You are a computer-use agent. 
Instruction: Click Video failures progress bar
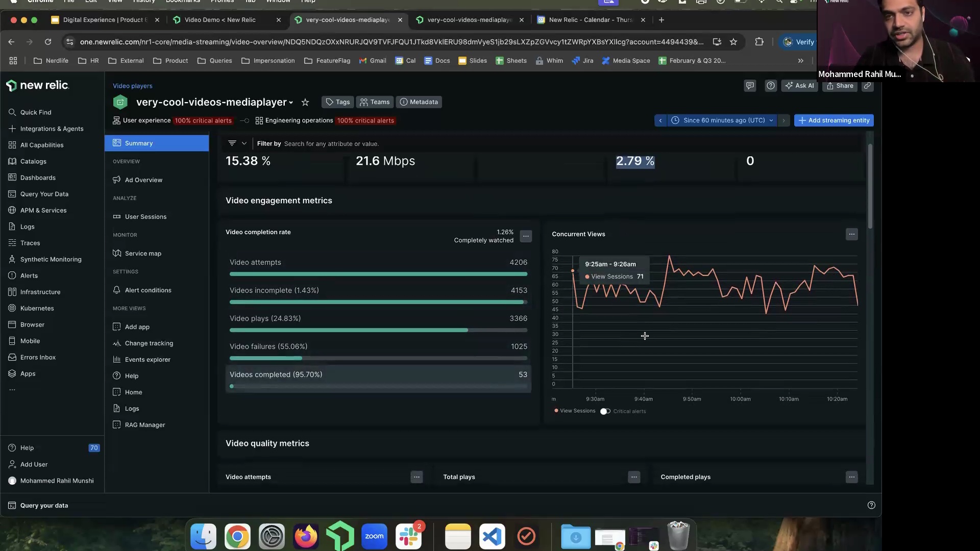click(378, 359)
